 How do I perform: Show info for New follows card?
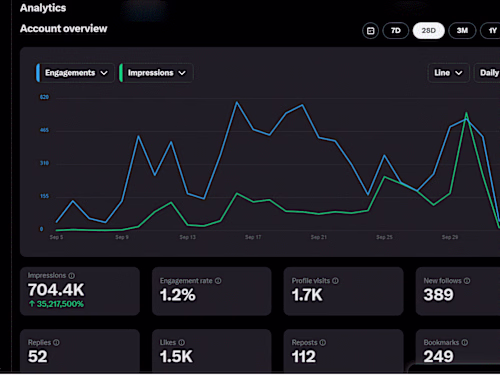467,281
